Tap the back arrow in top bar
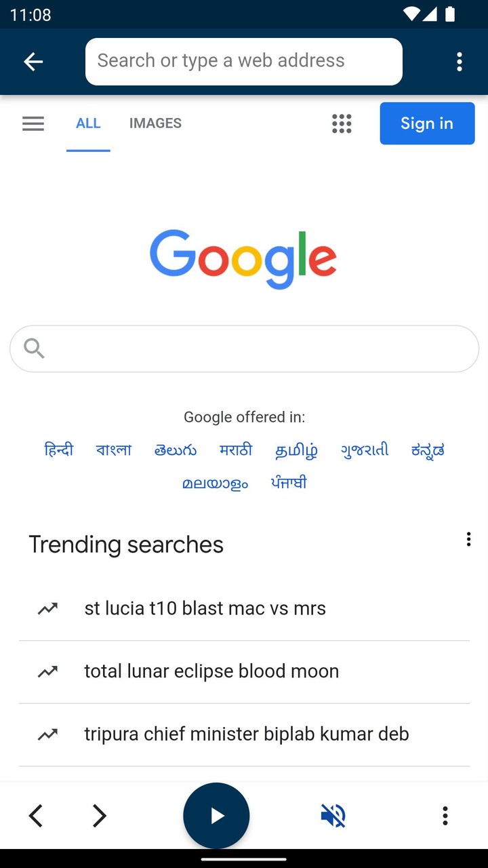The width and height of the screenshot is (488, 868). [x=33, y=62]
